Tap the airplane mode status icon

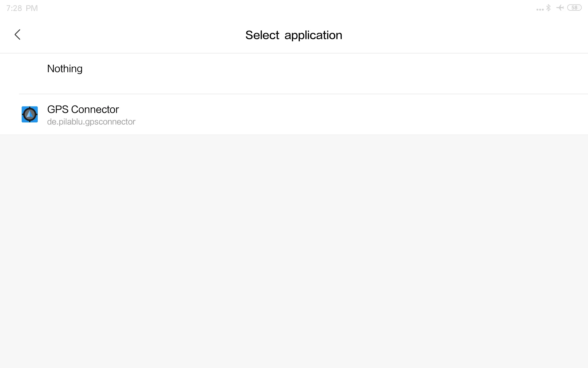(560, 8)
